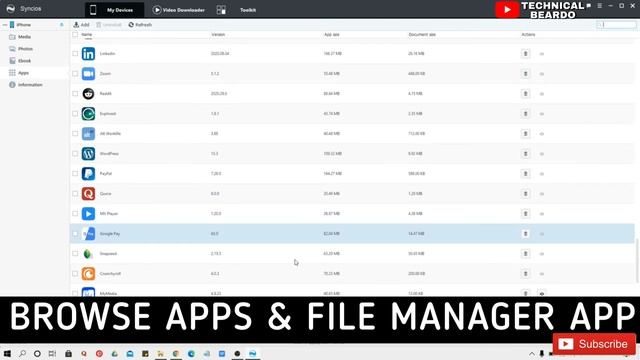Click the trash icon in the Crunchyroll row
The width and height of the screenshot is (640, 360).
[526, 273]
